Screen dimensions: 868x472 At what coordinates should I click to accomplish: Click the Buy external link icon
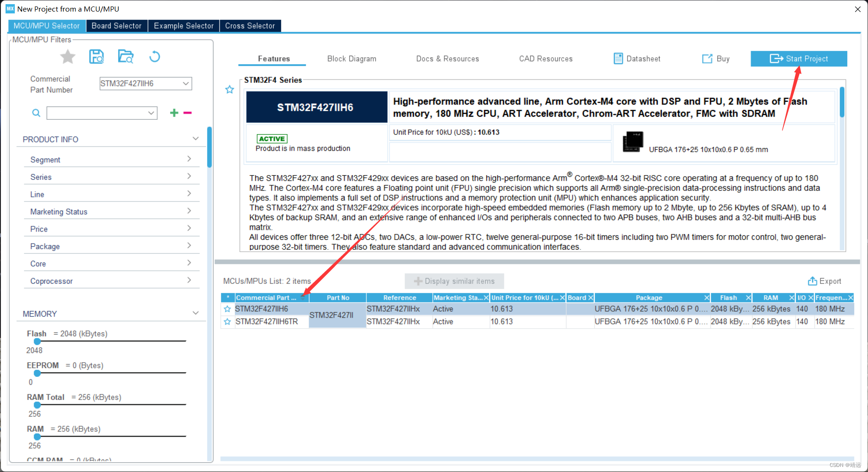707,59
